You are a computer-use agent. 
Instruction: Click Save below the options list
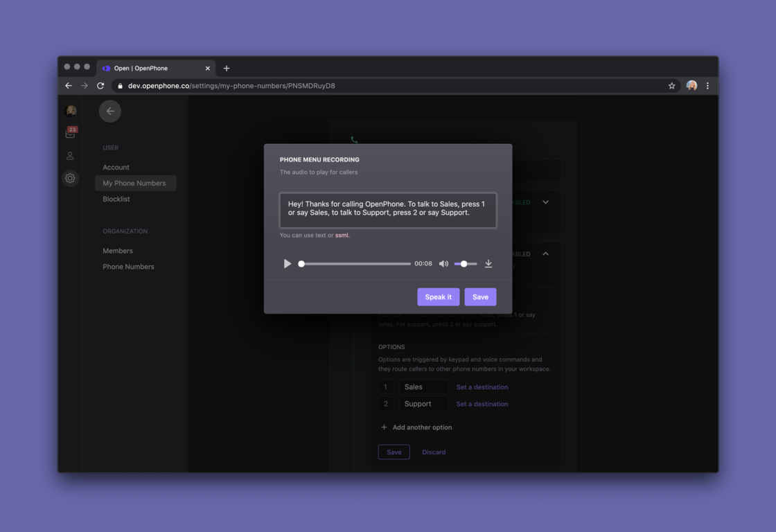click(394, 452)
